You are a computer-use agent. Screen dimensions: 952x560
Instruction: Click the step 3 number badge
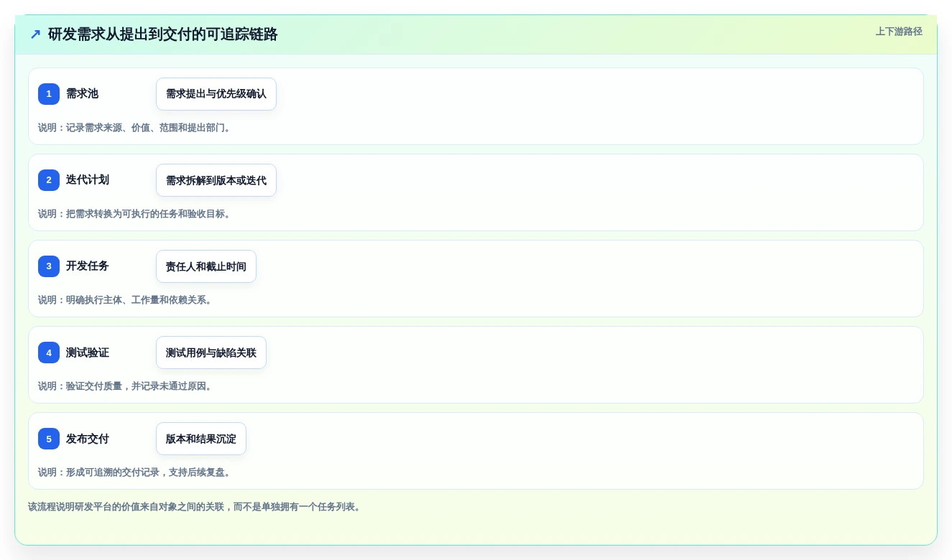49,266
